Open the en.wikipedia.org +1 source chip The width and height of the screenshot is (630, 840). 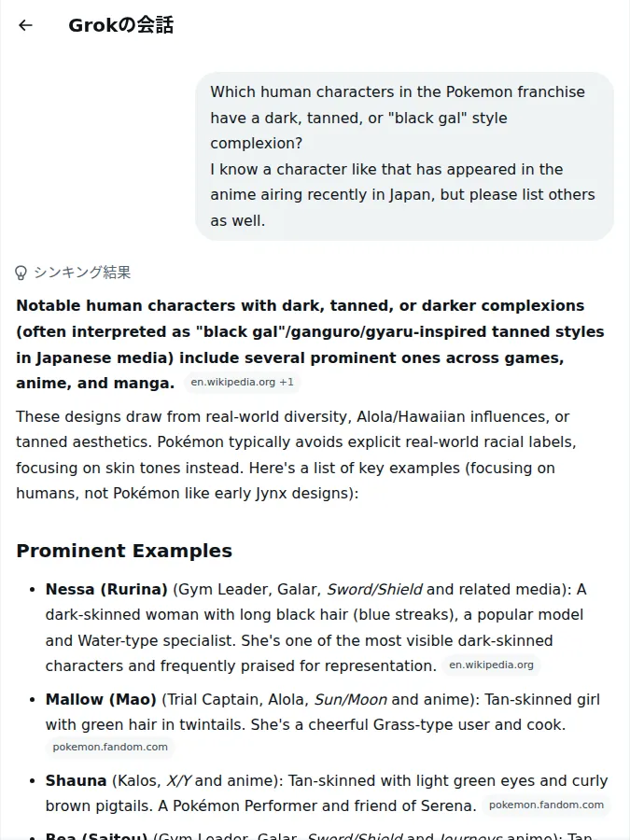point(242,383)
